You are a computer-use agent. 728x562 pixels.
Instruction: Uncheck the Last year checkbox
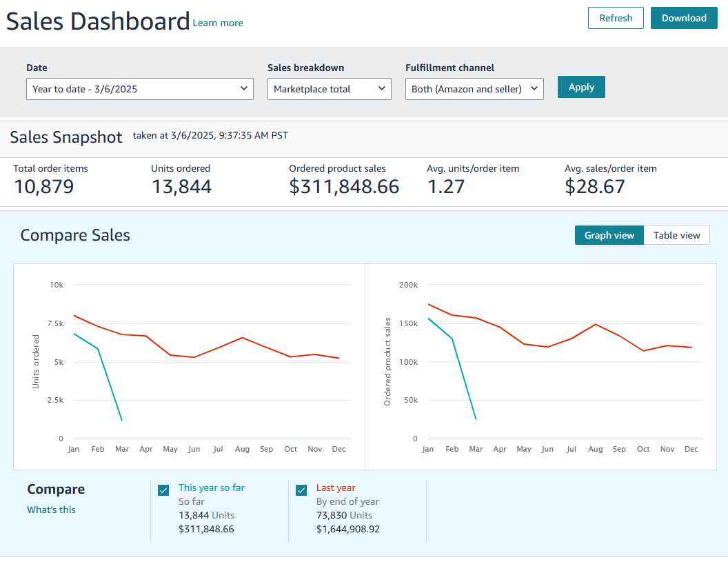coord(301,490)
